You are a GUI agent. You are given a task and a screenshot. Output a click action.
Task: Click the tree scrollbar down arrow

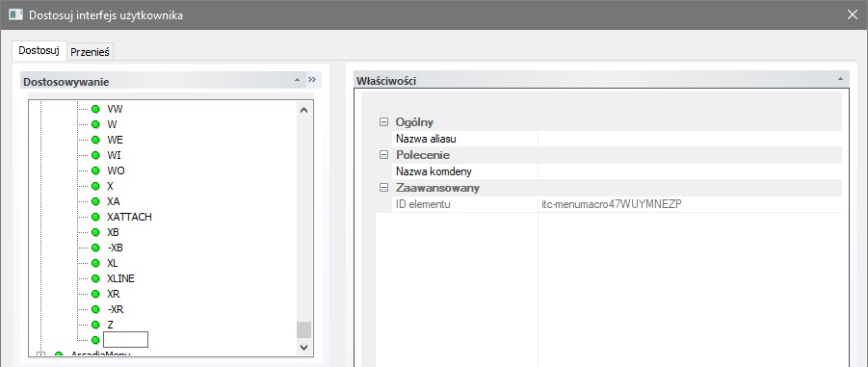[x=303, y=347]
